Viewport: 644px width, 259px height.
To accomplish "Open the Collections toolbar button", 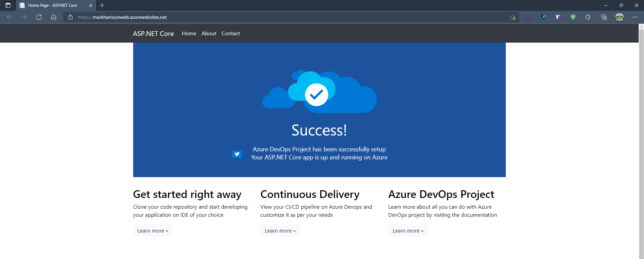I will coord(604,17).
